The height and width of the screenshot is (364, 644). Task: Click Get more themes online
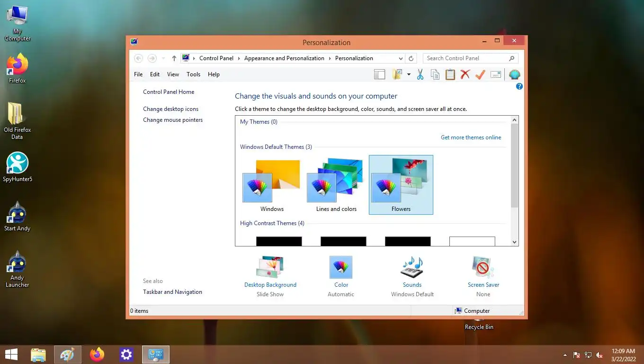[x=471, y=137]
